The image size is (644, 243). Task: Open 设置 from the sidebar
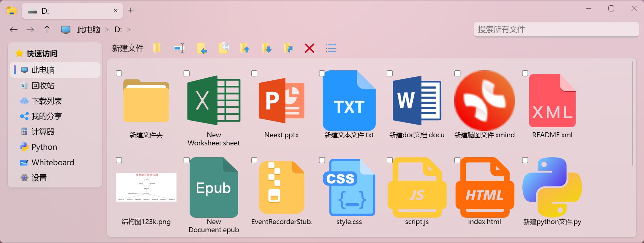click(x=55, y=178)
